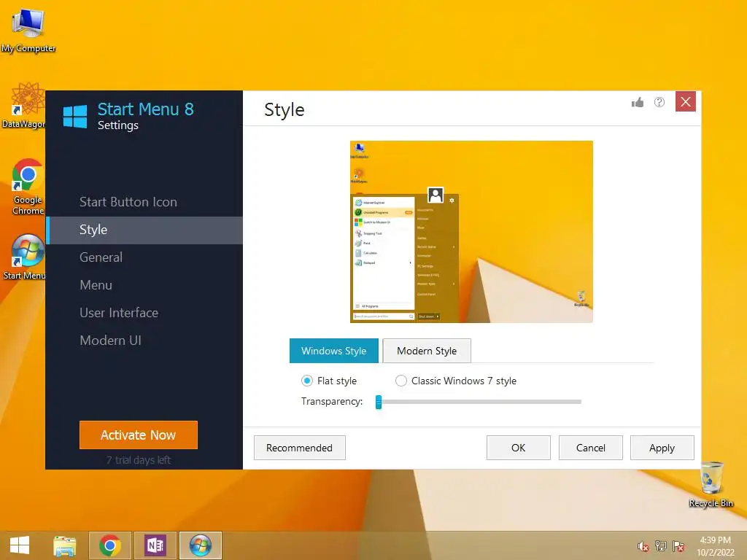This screenshot has height=560, width=747.
Task: Click the style preview thumbnail image
Action: tap(472, 232)
